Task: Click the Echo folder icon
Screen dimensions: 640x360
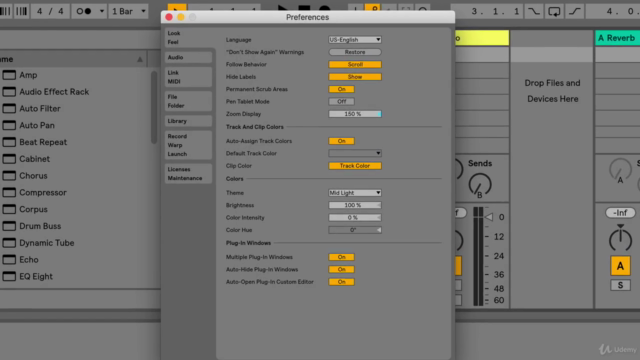Action: click(x=9, y=259)
